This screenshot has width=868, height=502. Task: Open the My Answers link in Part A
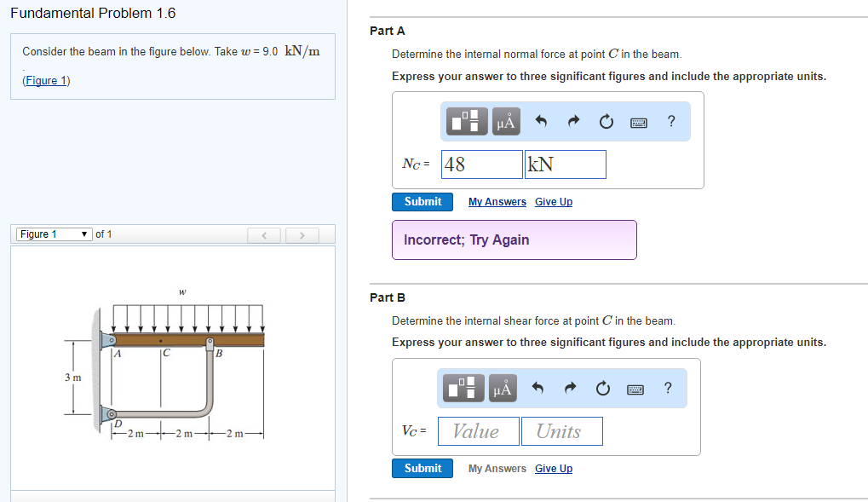coord(497,201)
